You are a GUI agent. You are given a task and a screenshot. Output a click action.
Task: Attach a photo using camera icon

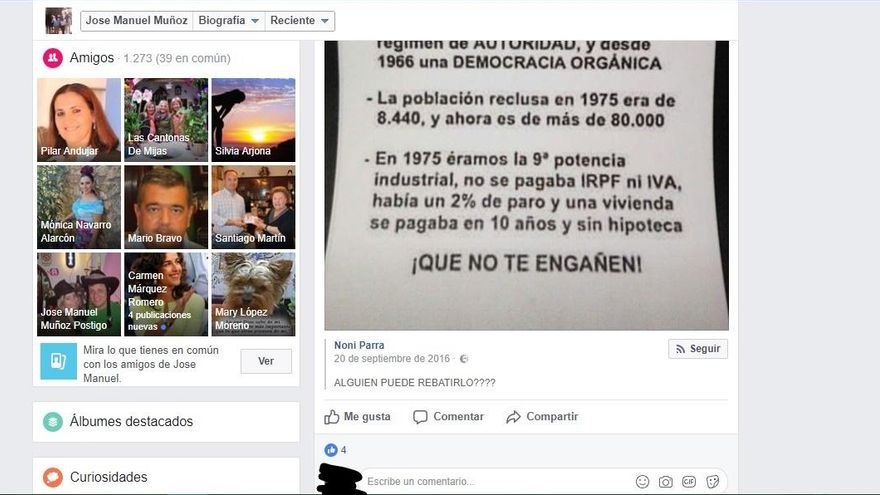tap(666, 482)
